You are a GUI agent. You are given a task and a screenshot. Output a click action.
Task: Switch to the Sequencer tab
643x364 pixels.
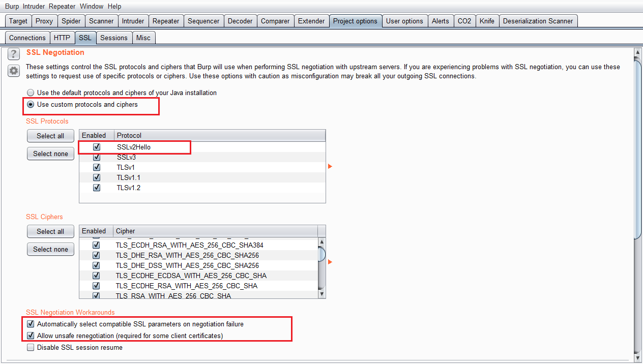tap(203, 21)
